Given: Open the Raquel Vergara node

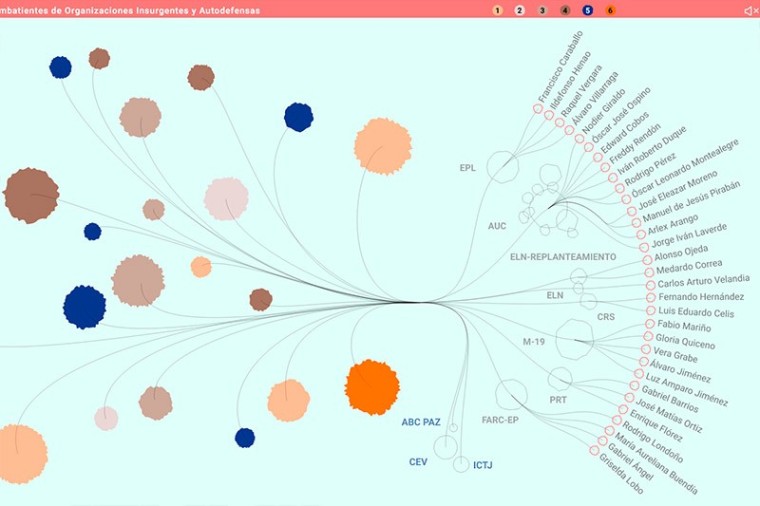Looking at the screenshot, I should coord(559,123).
